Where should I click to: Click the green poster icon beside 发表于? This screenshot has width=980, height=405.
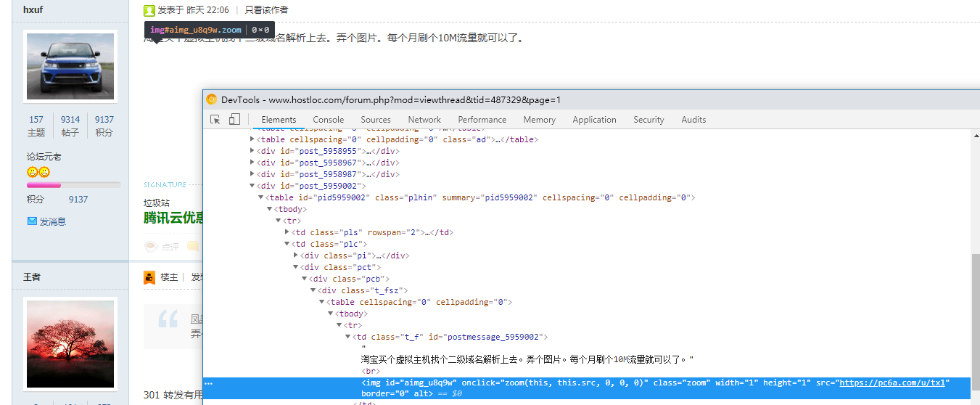(149, 10)
